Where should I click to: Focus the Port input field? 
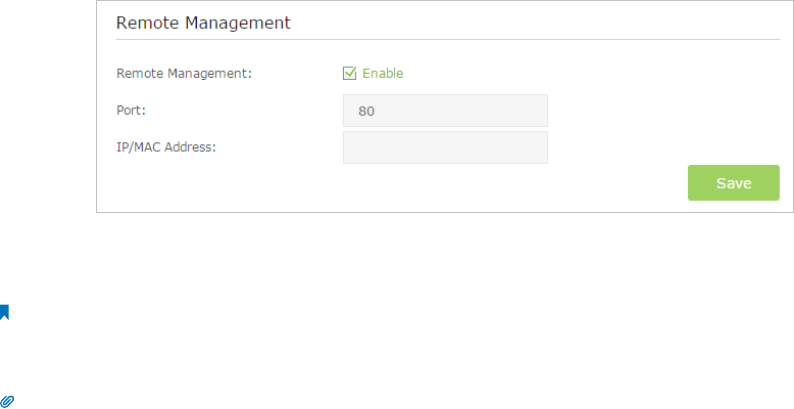coord(445,110)
